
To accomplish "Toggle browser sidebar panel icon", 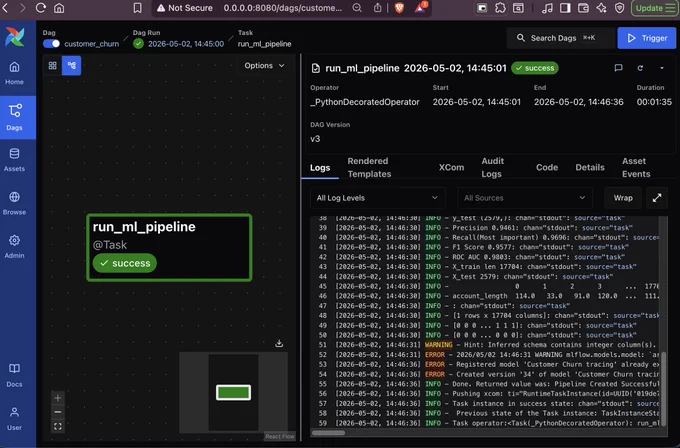I will click(x=565, y=8).
